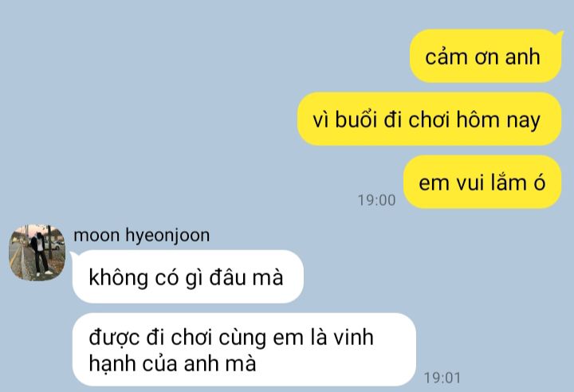Image resolution: width=574 pixels, height=392 pixels.
Task: Tap the "hyeonjoon" part of sender name
Action: (167, 236)
